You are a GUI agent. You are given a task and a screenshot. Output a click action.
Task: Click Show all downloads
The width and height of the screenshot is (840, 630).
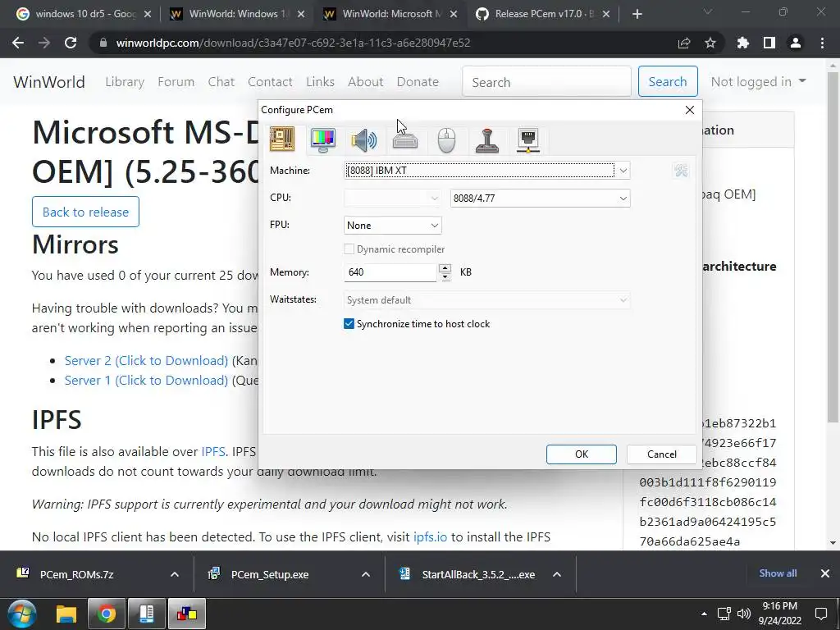778,573
